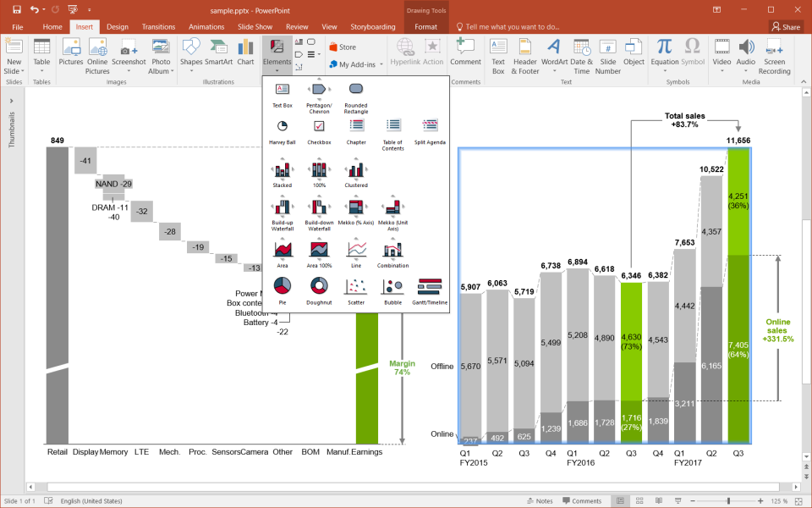The height and width of the screenshot is (508, 812).
Task: Insert a Gantt/Timeline chart
Action: tap(430, 288)
